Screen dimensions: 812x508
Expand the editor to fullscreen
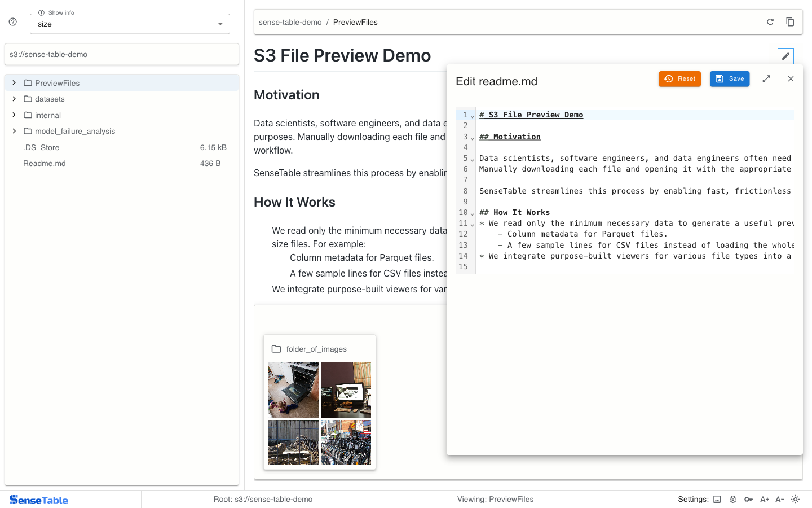click(766, 79)
